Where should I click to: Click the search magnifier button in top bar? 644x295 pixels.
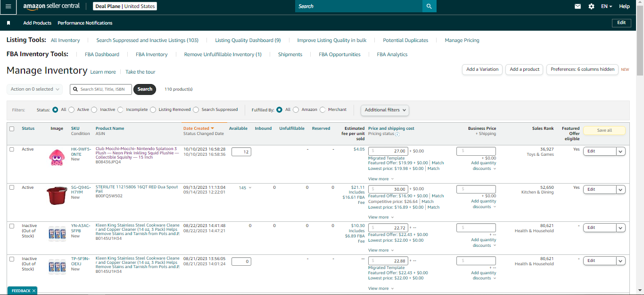tap(429, 6)
